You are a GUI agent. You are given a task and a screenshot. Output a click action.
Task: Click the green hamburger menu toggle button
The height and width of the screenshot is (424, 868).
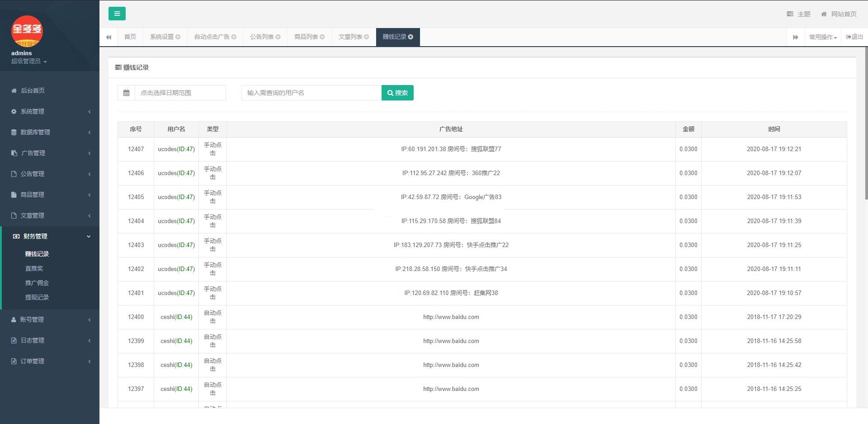[117, 14]
